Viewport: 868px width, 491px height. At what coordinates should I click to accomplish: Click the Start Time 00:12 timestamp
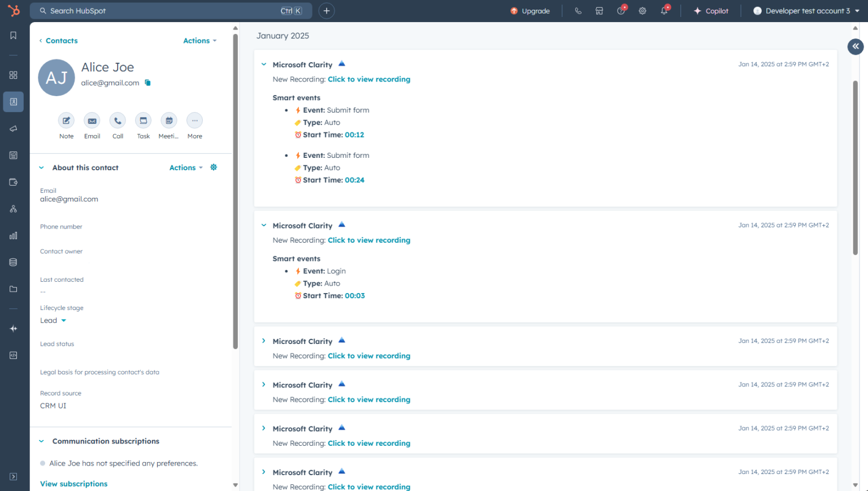354,135
